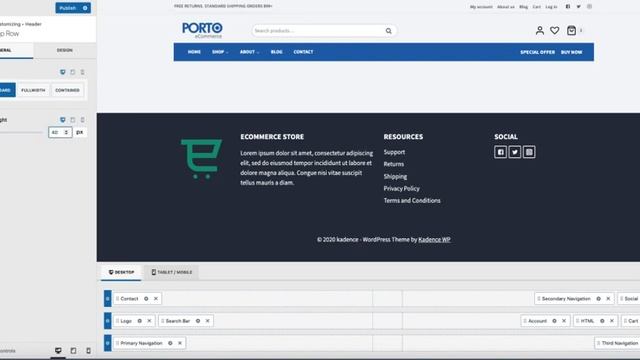Remove the Contact item

tap(156, 299)
